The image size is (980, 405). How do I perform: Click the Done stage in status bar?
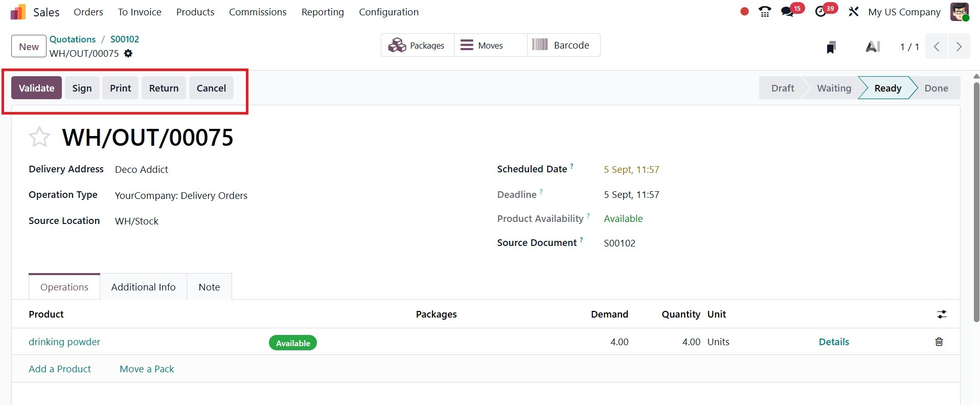pos(936,88)
